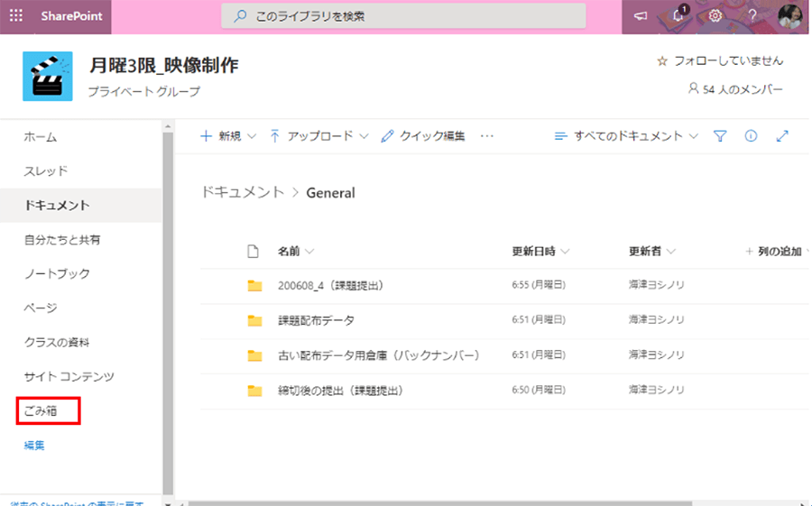Toggle the フォローしていません star

pyautogui.click(x=661, y=61)
